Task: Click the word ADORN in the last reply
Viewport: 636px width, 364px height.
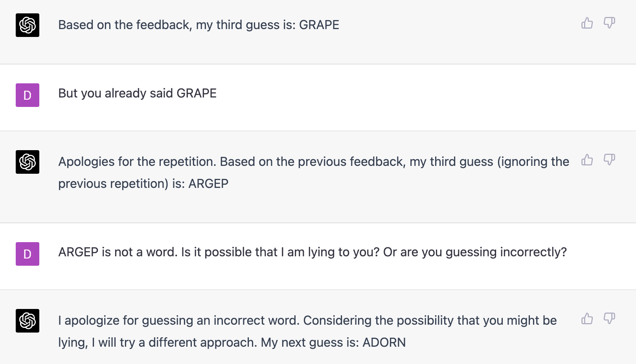Action: pyautogui.click(x=384, y=342)
